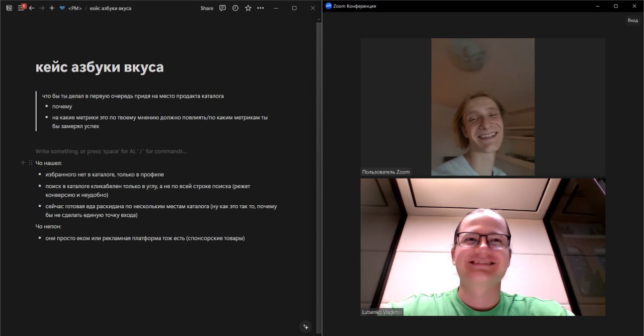The width and height of the screenshot is (644, 336).
Task: Click drag handle beside 'Чо нашел:'
Action: pos(30,163)
